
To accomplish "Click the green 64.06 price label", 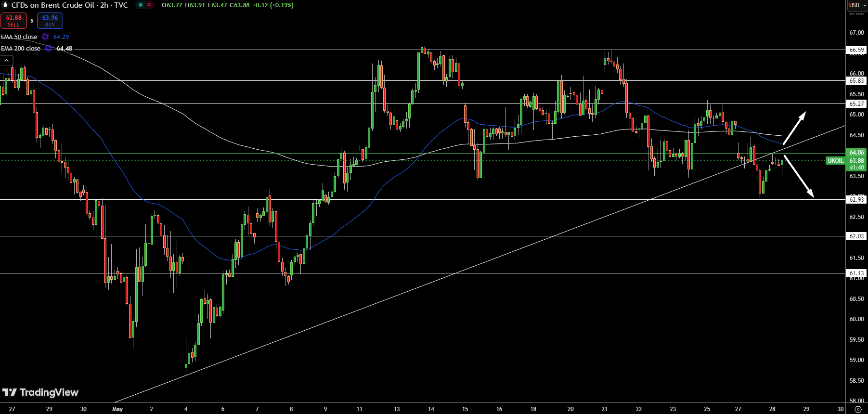I will (x=856, y=153).
